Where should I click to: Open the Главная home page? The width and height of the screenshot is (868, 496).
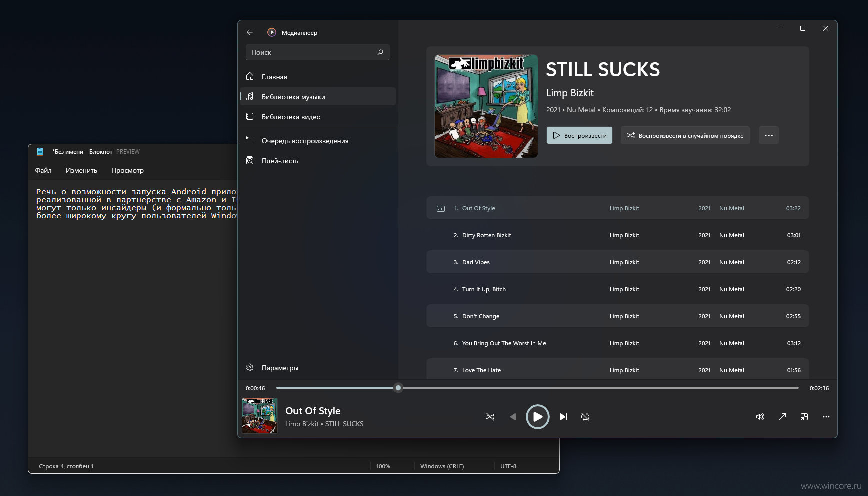pyautogui.click(x=318, y=77)
